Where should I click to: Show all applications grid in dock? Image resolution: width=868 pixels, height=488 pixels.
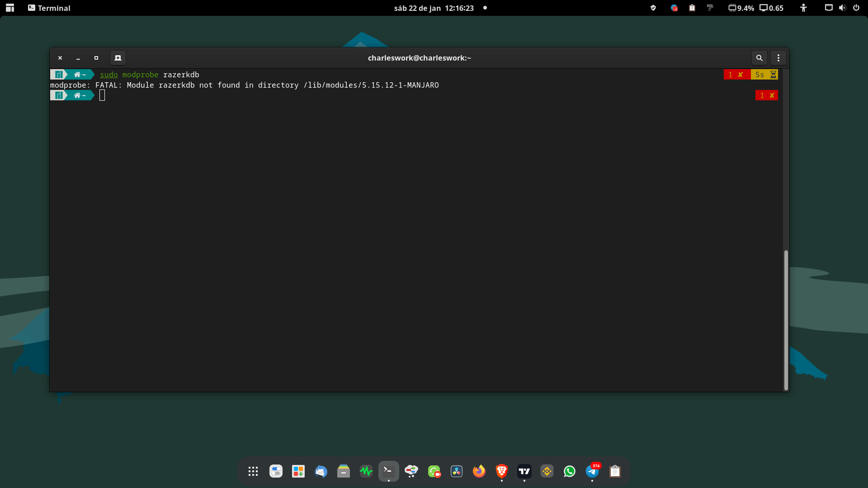pyautogui.click(x=253, y=471)
